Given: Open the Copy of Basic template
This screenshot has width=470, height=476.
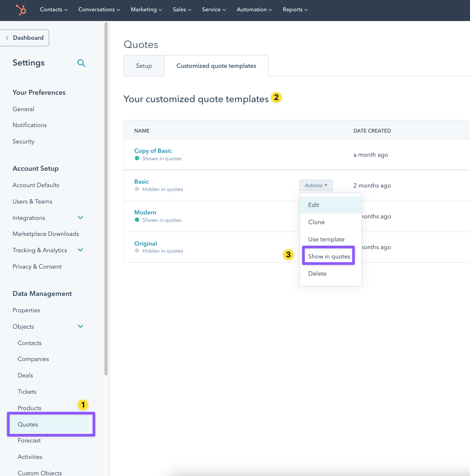Looking at the screenshot, I should (153, 151).
